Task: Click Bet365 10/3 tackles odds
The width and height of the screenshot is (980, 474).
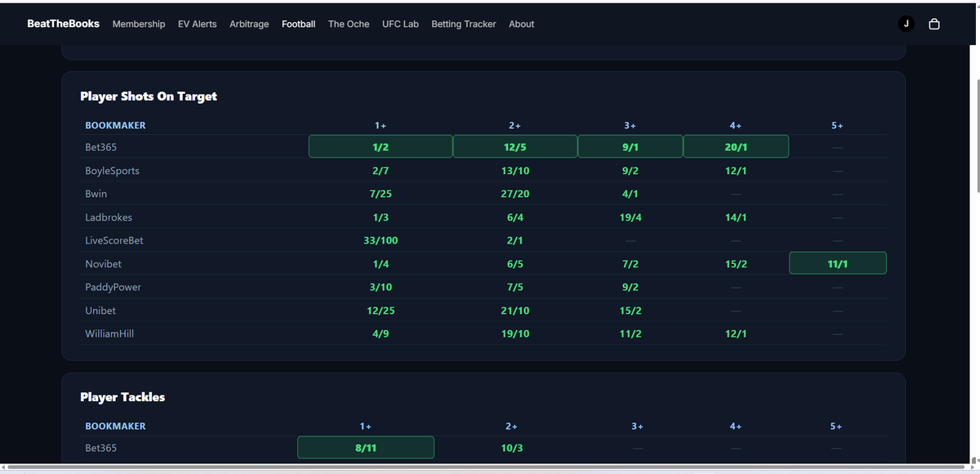Action: (512, 448)
